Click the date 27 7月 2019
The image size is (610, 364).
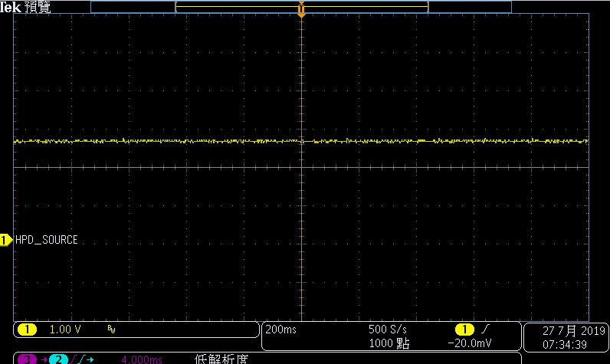click(574, 331)
